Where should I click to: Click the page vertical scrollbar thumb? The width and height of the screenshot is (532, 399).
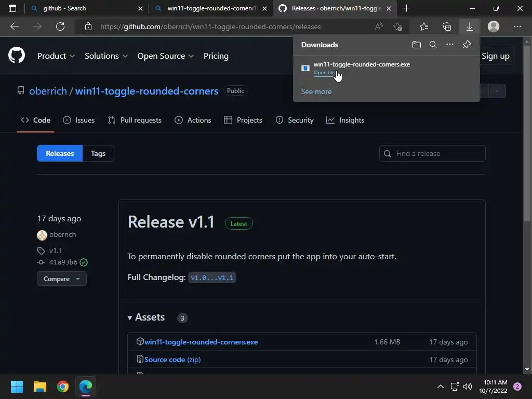click(527, 134)
